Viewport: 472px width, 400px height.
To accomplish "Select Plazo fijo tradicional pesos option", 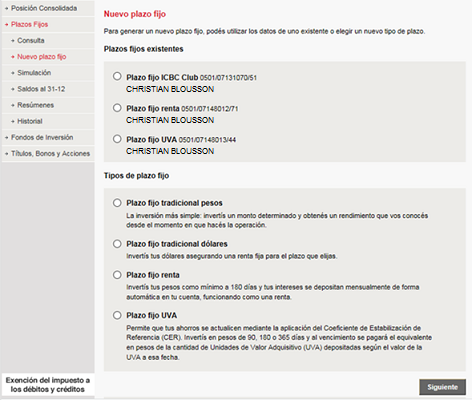I will [117, 203].
